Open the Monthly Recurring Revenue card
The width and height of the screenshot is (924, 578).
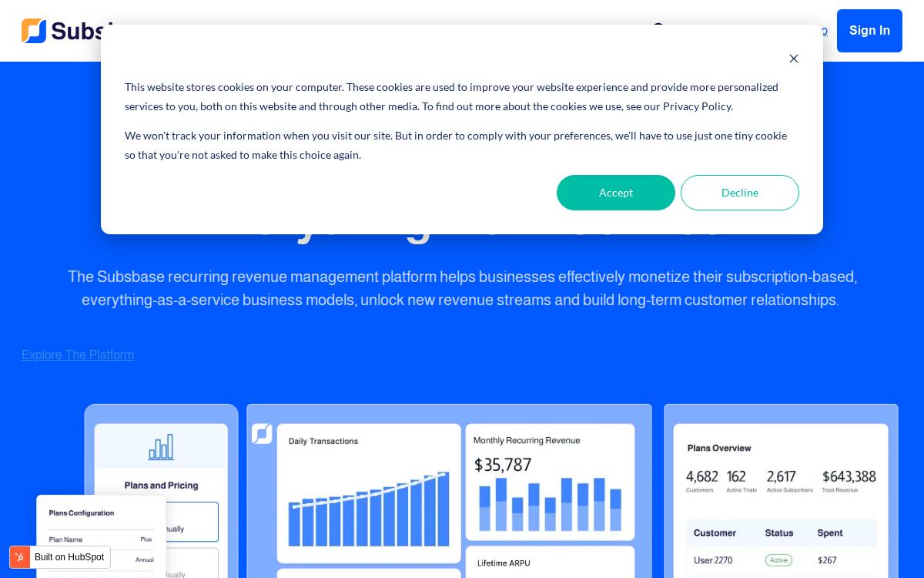click(x=550, y=482)
